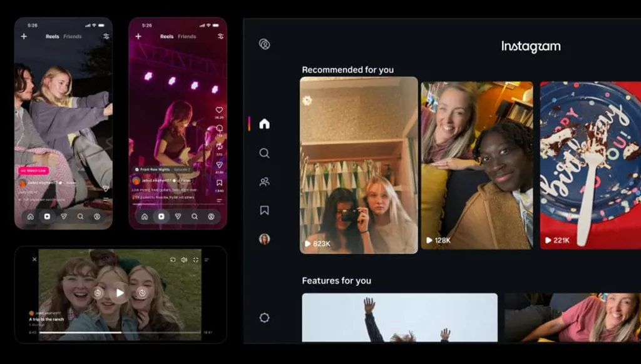Click the progress bar on the ranch video
641x364 pixels.
[x=120, y=333]
